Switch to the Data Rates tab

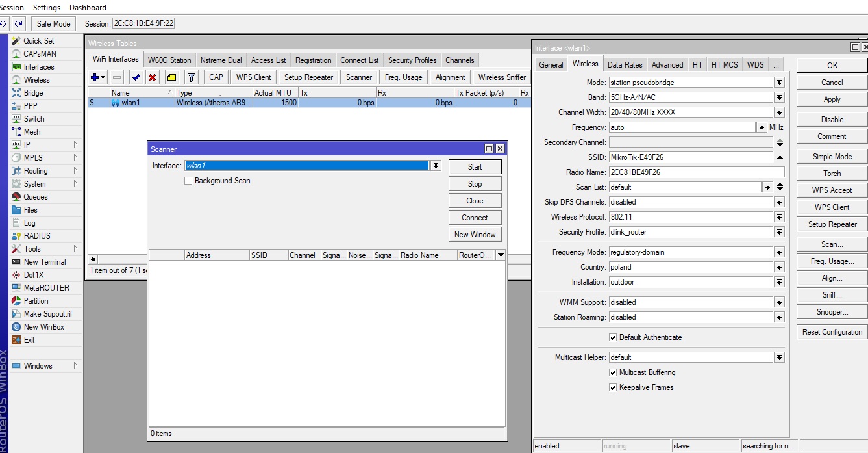(625, 65)
